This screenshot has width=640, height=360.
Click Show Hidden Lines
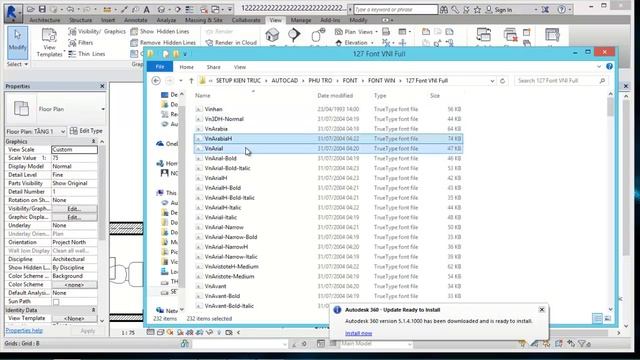coord(160,31)
